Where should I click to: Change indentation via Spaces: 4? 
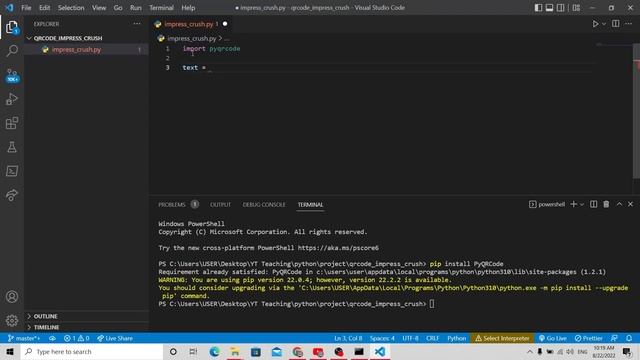tap(382, 338)
